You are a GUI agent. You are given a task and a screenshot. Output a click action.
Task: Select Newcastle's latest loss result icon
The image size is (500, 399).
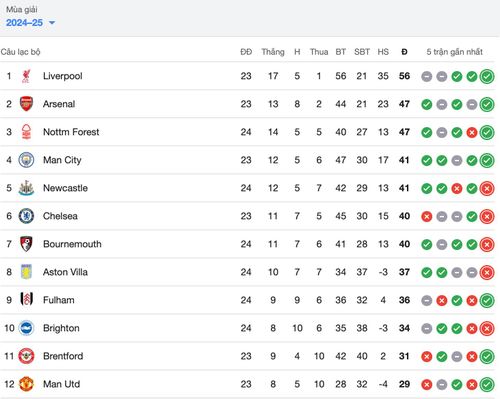point(487,189)
